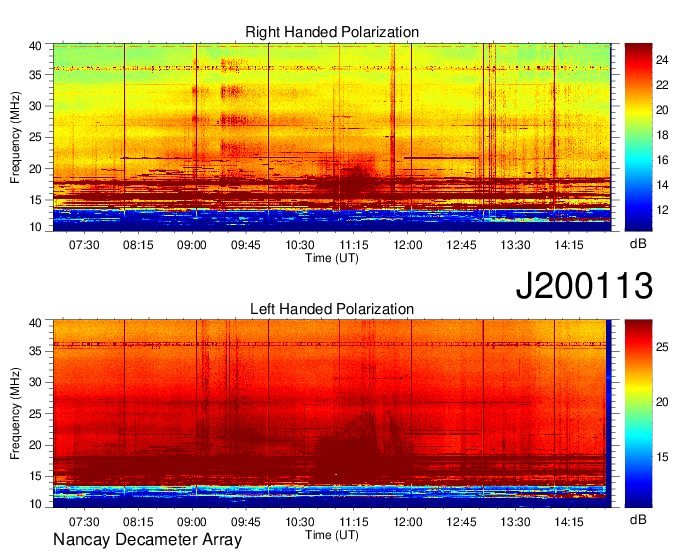Click "20" MHz tick on Right Handed frequency axis
This screenshot has width=680, height=552.
pos(36,169)
